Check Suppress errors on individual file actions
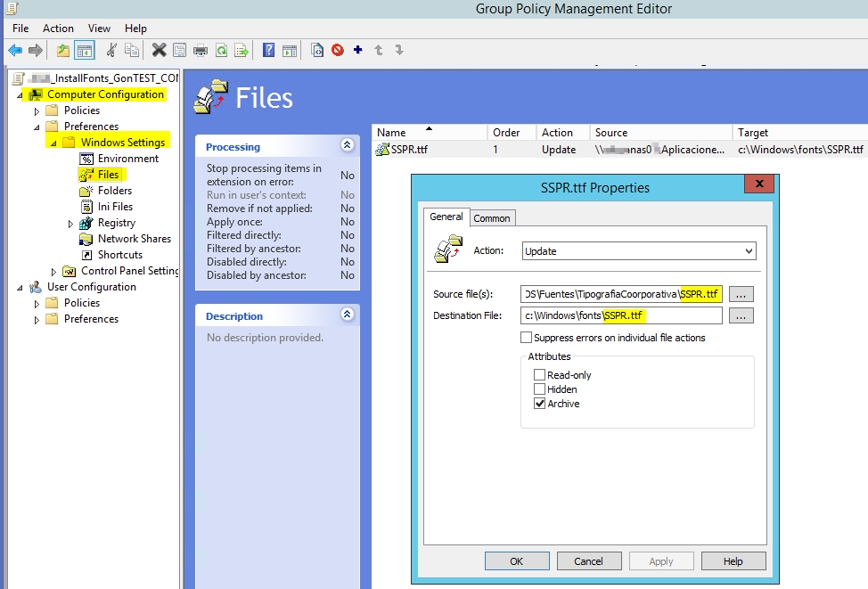Image resolution: width=868 pixels, height=589 pixels. pos(527,337)
